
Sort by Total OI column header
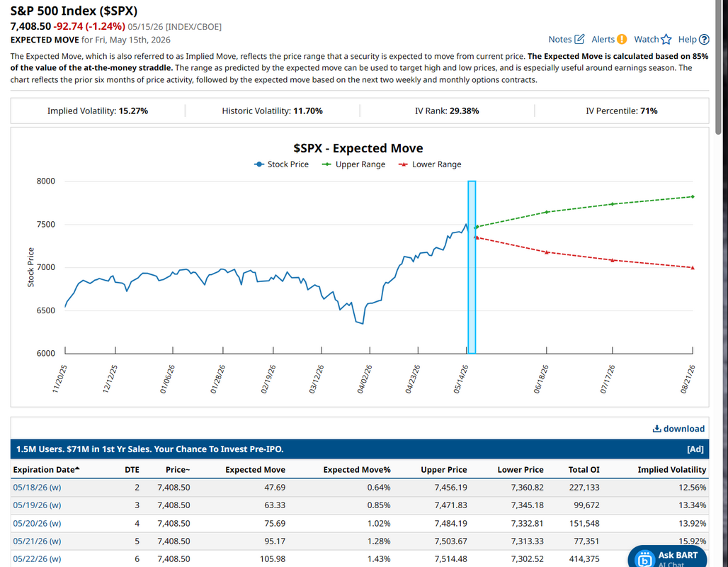pyautogui.click(x=584, y=469)
